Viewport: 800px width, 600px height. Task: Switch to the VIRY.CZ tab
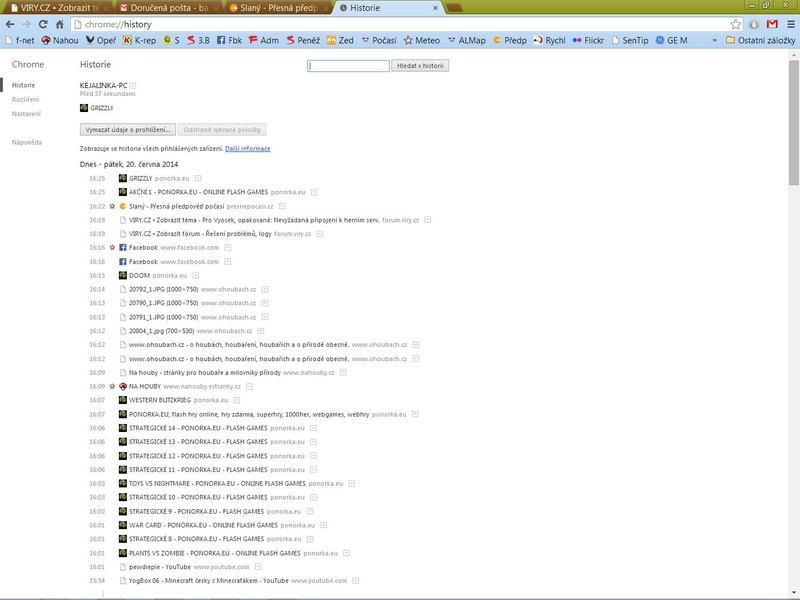coord(50,7)
